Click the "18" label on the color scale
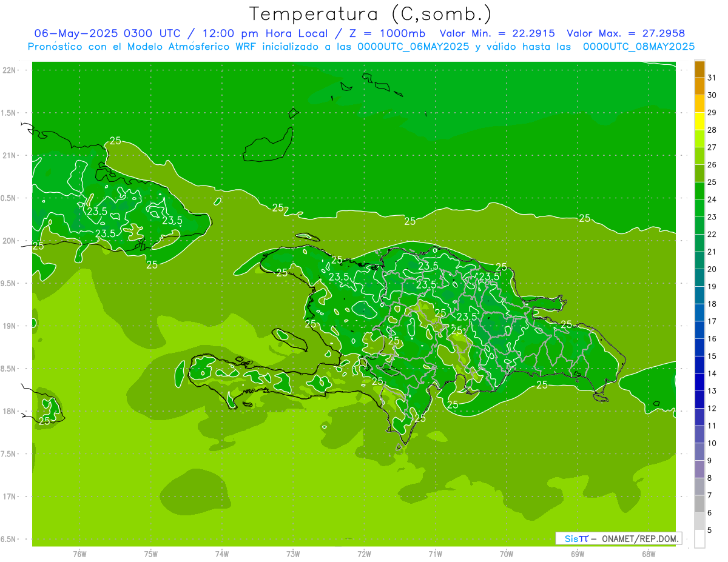 point(712,304)
